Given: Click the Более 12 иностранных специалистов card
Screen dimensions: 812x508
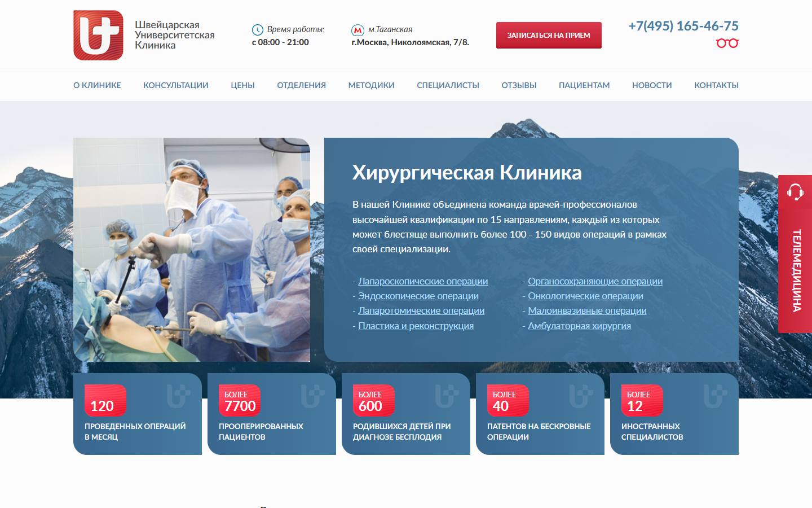Looking at the screenshot, I should 674,414.
